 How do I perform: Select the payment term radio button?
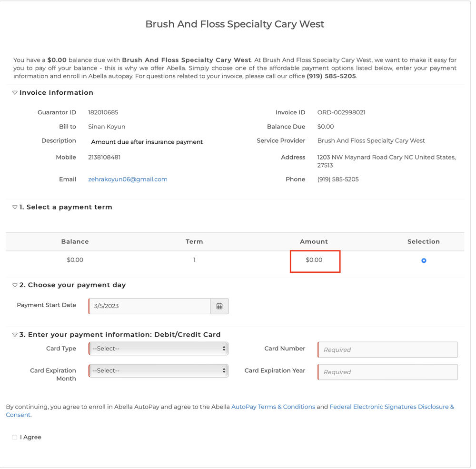(424, 260)
